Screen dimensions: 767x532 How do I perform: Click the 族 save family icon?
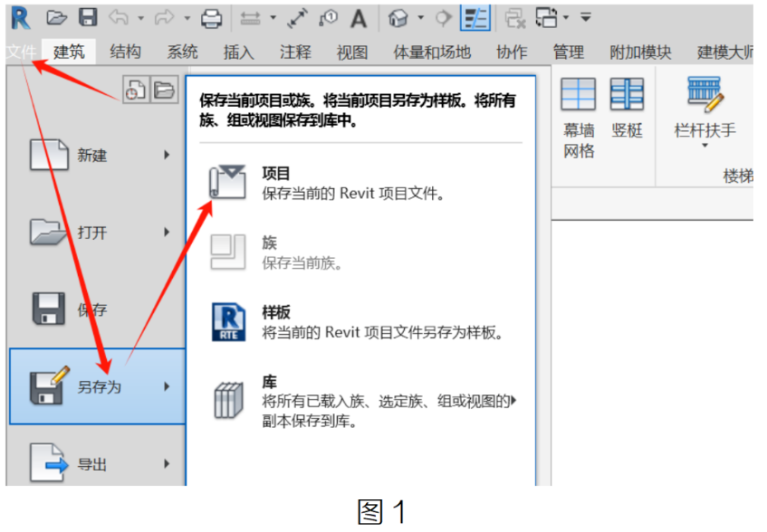pyautogui.click(x=228, y=252)
